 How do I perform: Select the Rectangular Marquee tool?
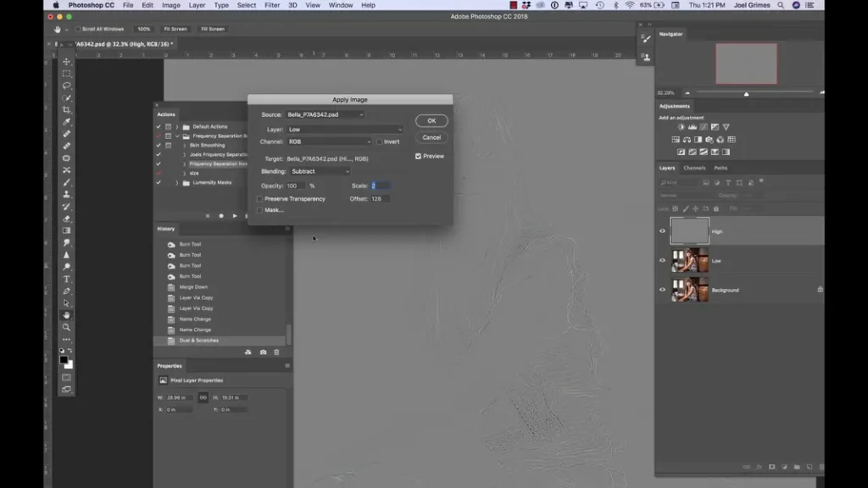[x=66, y=74]
